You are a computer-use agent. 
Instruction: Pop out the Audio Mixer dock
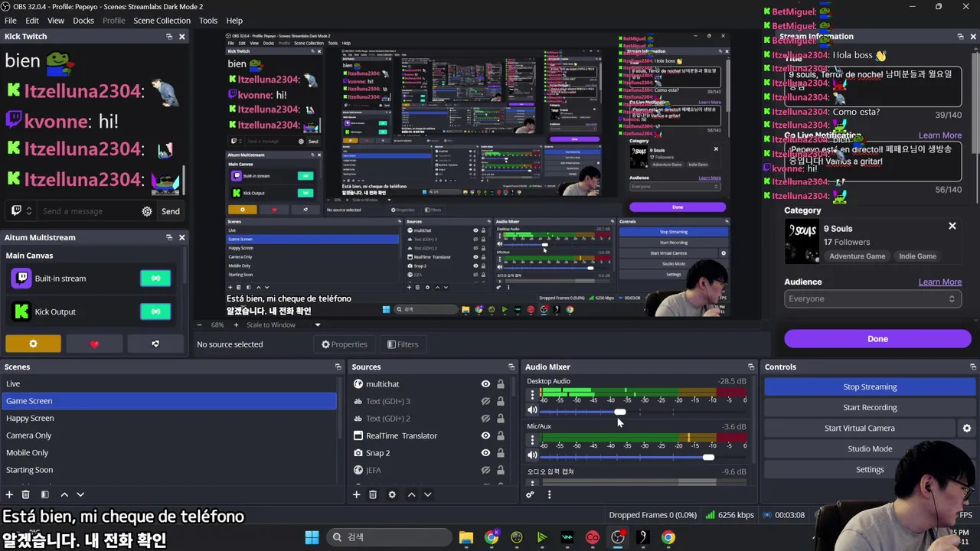click(x=751, y=367)
